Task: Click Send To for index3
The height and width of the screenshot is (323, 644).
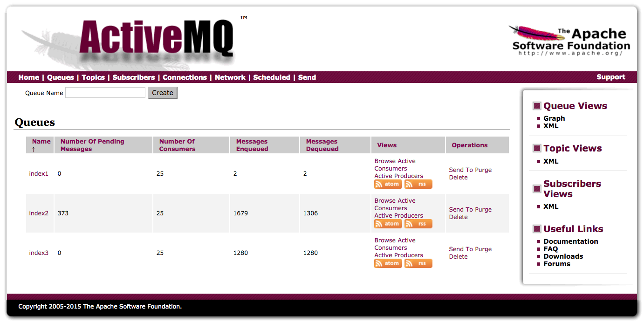Action: point(461,249)
